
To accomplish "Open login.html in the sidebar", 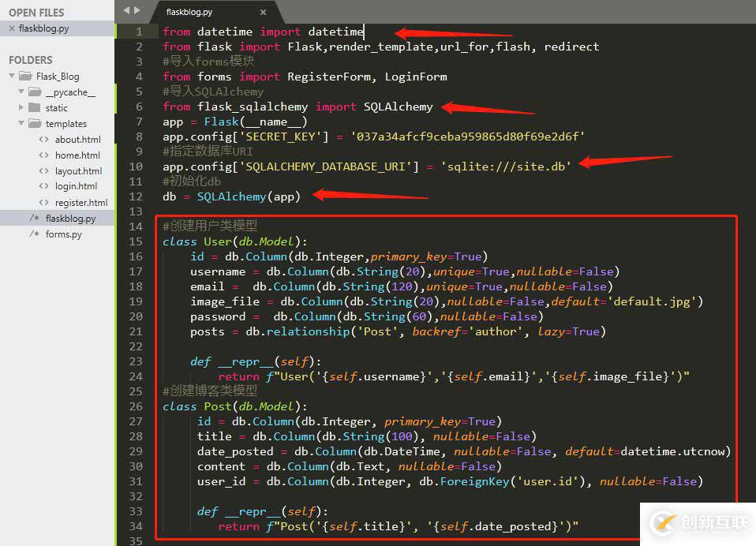I will pyautogui.click(x=77, y=186).
